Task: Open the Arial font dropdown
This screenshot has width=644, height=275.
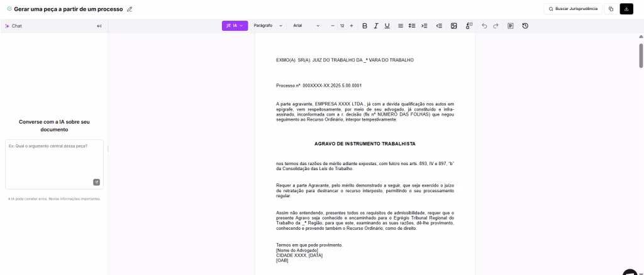Action: (x=306, y=26)
